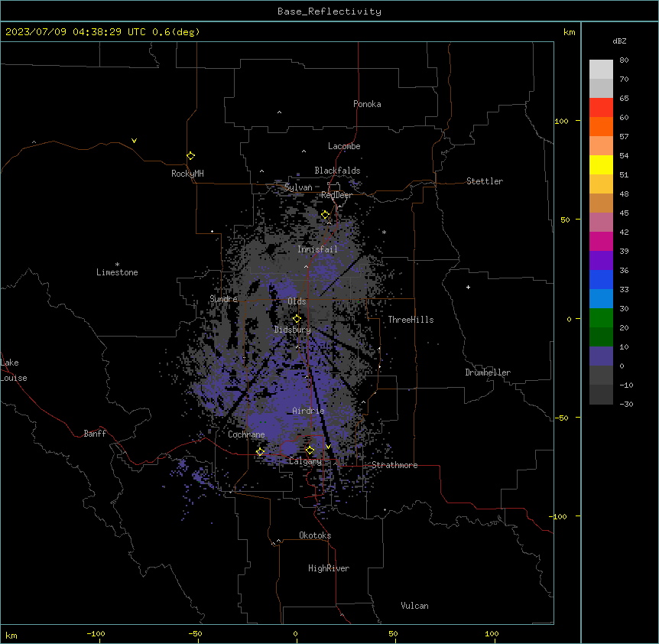Click the white asterisk above Limestone label
Viewport: 659px width, 644px height.
click(117, 265)
